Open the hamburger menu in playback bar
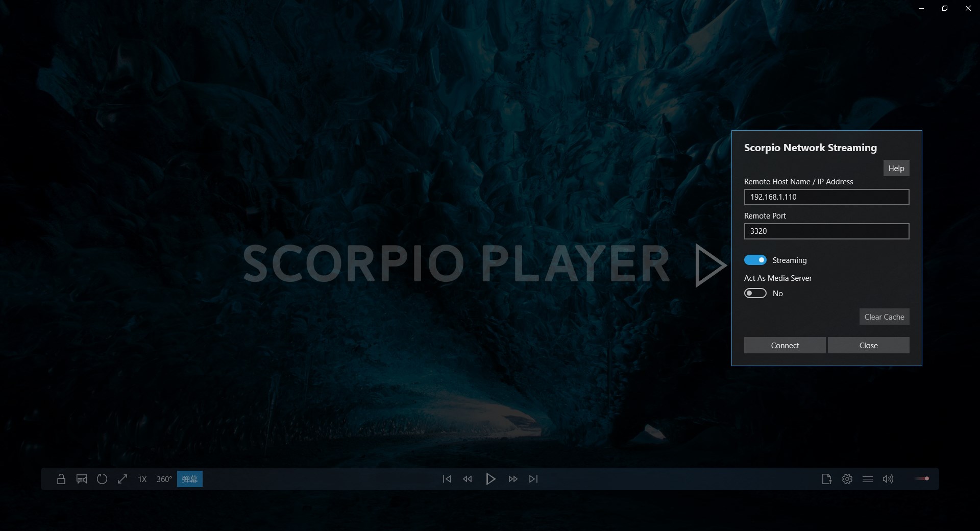This screenshot has width=980, height=531. click(868, 479)
